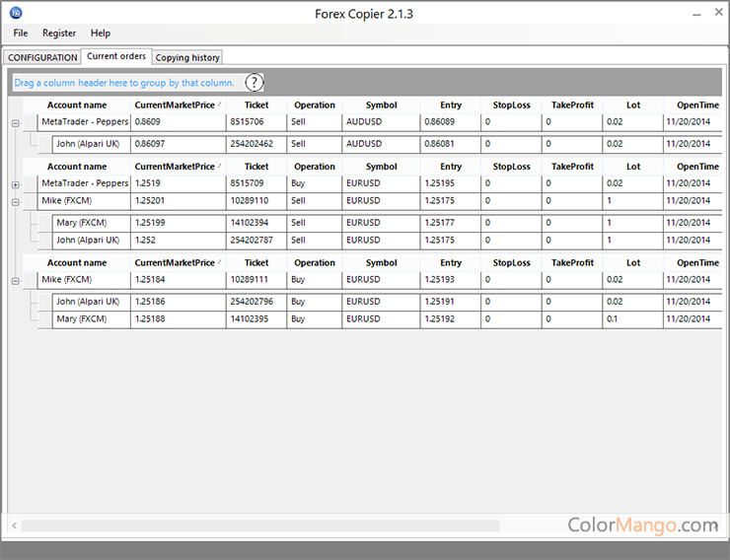
Task: Select row header of Mary (FXCM) ticket 14102395
Action: pyautogui.click(x=45, y=319)
